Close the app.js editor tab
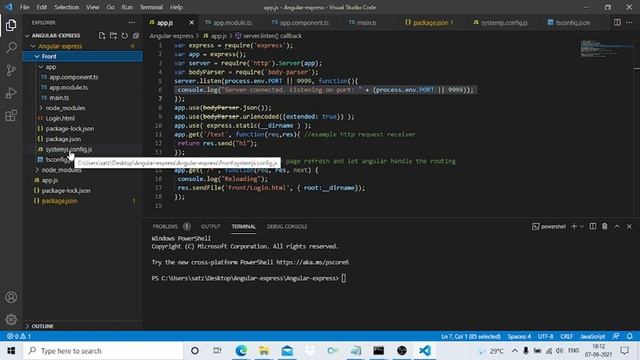Screen dimensions: 640x360 pos(191,22)
